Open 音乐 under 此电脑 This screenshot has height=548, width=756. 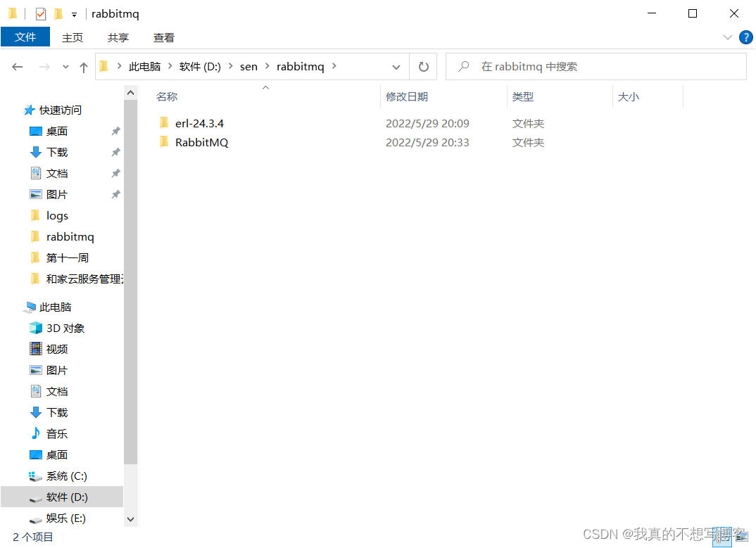pos(57,434)
